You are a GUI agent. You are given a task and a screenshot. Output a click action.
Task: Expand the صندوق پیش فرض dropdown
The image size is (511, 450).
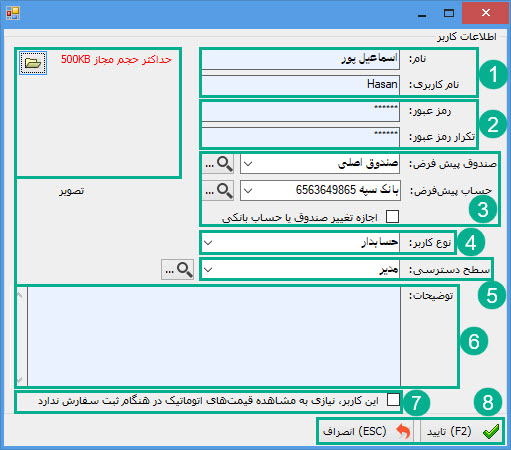pyautogui.click(x=248, y=164)
